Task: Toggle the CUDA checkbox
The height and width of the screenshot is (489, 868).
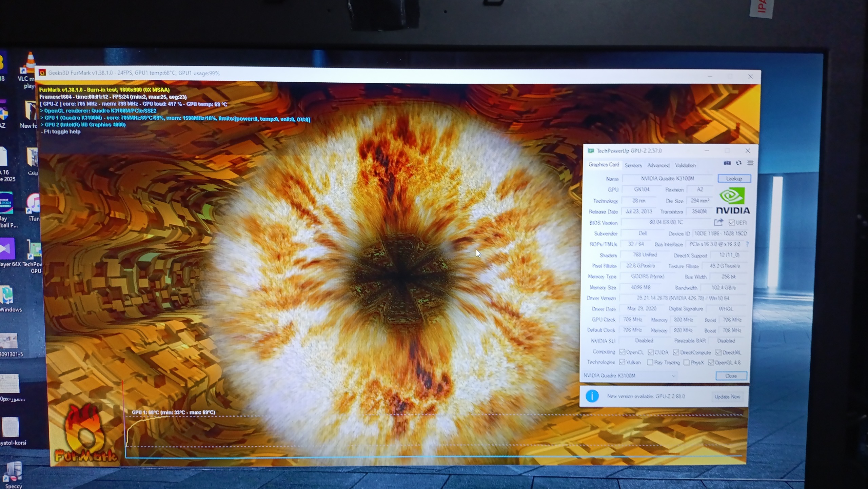Action: pyautogui.click(x=651, y=352)
